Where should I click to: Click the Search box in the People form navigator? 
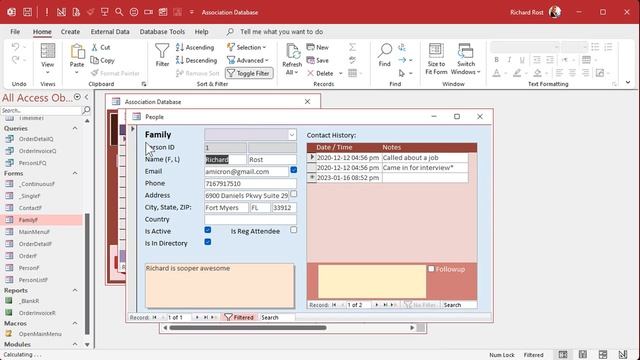pyautogui.click(x=277, y=317)
